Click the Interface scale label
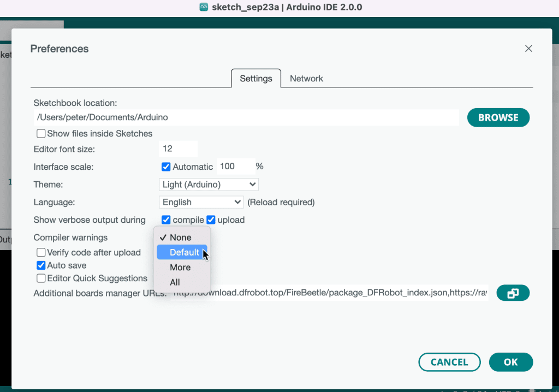This screenshot has height=392, width=559. click(63, 167)
